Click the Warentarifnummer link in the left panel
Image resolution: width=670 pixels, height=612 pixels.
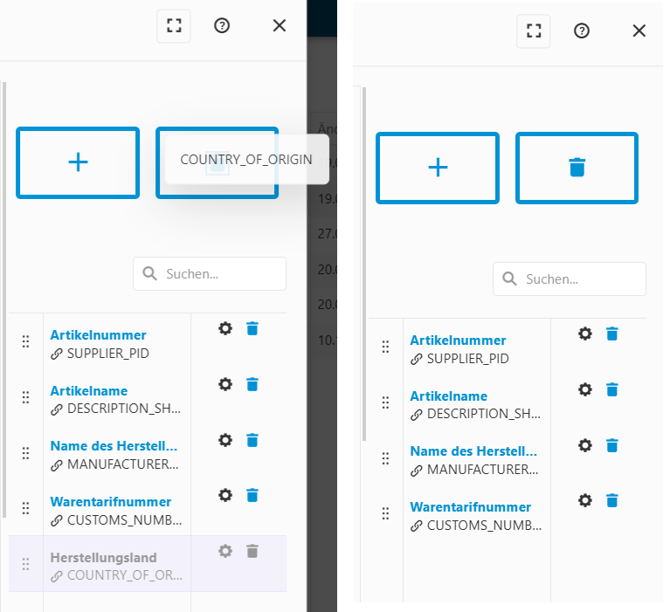[111, 501]
